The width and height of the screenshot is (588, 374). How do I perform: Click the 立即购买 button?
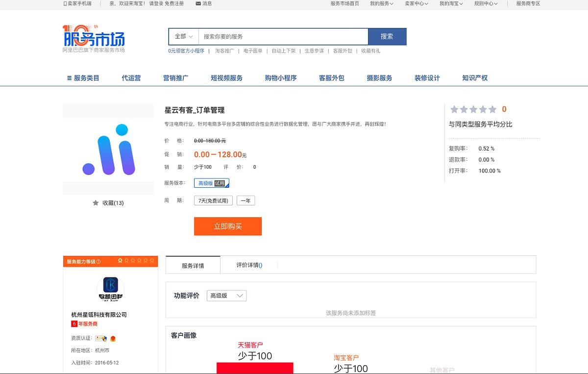[x=228, y=226]
